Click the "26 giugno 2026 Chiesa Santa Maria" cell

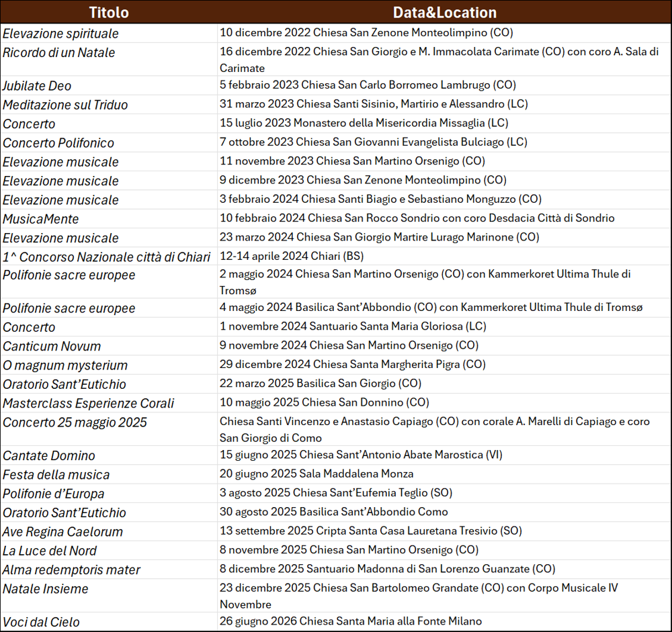point(444,621)
